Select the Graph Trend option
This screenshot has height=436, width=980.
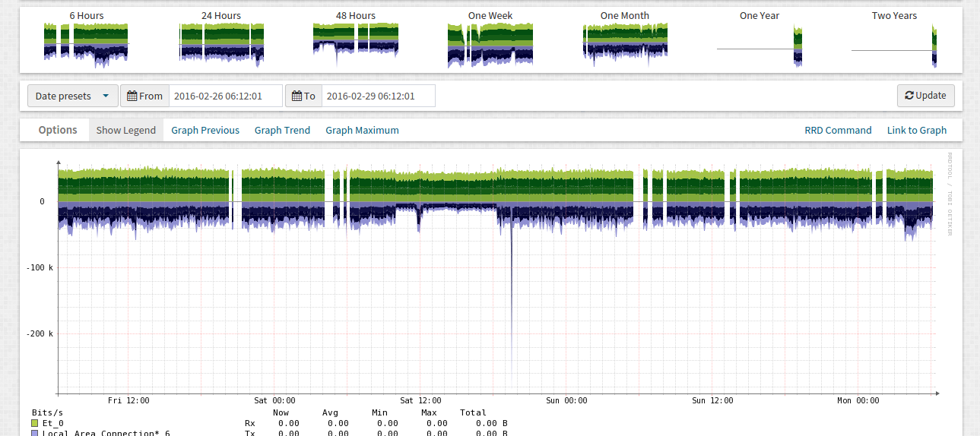282,130
